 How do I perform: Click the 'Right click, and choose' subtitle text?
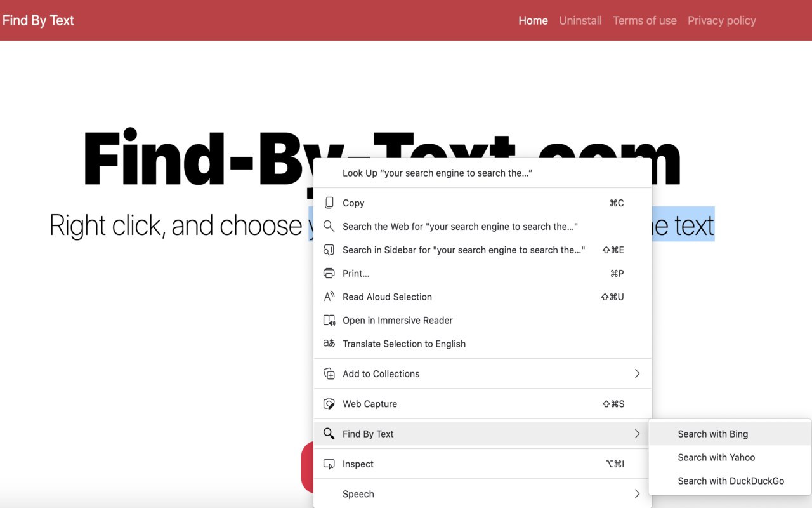coord(176,225)
